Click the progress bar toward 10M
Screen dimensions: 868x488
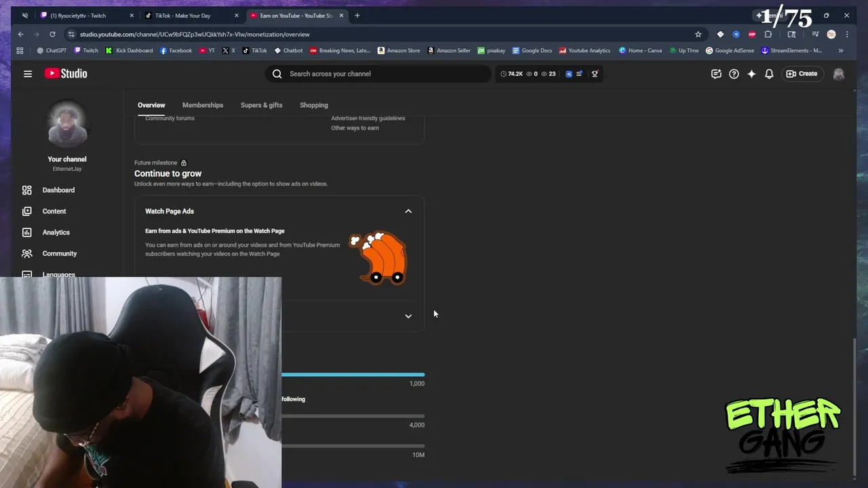point(353,446)
